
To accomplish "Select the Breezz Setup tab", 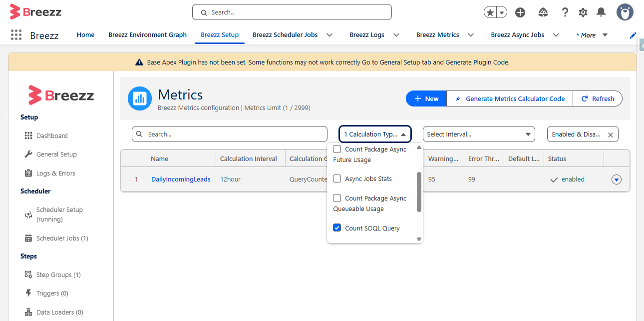I will (220, 35).
